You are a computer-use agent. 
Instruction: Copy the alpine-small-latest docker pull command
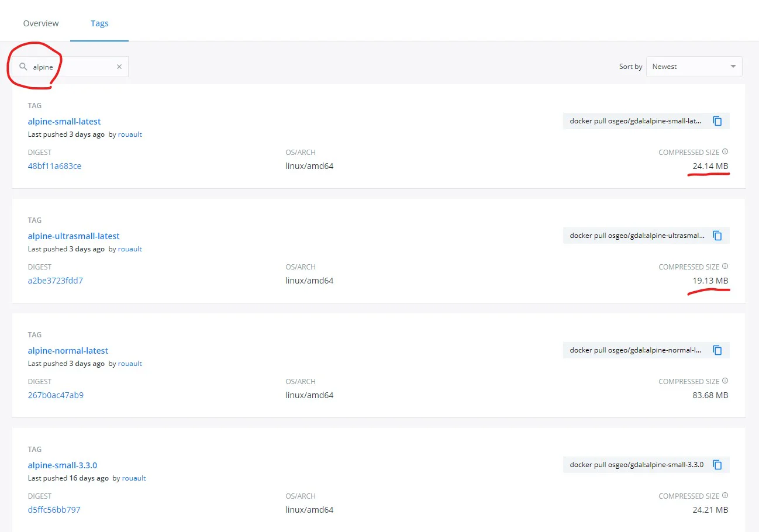tap(717, 121)
